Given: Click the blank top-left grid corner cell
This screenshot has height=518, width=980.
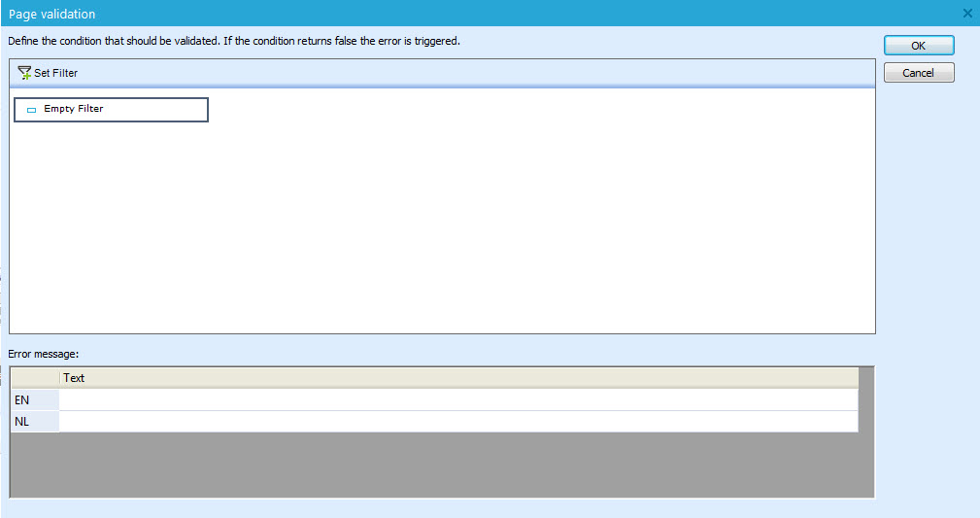Looking at the screenshot, I should click(x=35, y=378).
